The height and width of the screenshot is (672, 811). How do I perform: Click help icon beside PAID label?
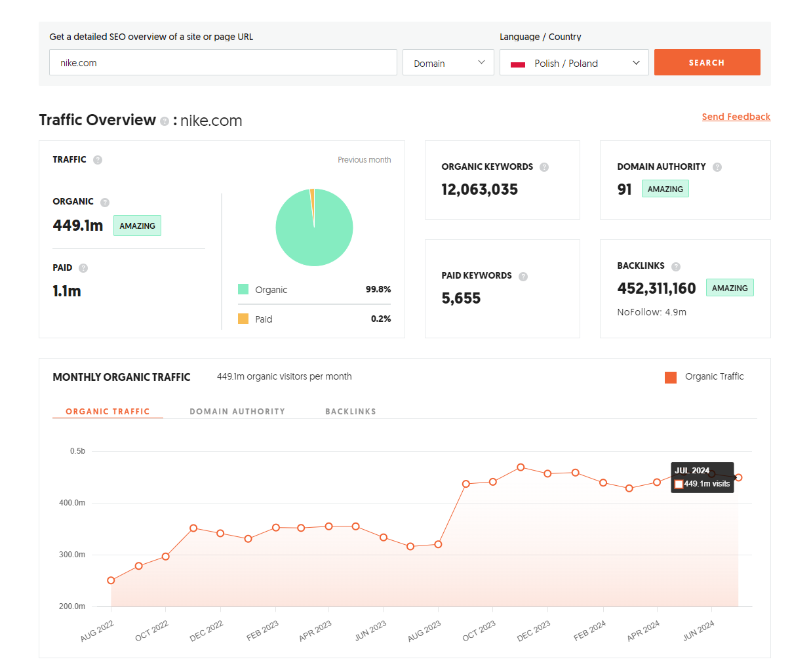coord(83,268)
